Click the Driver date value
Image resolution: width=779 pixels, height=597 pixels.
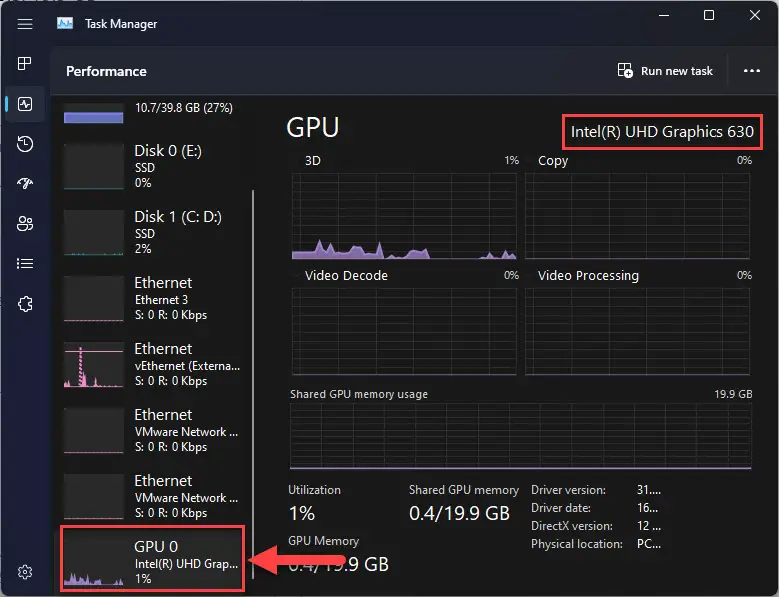click(647, 508)
